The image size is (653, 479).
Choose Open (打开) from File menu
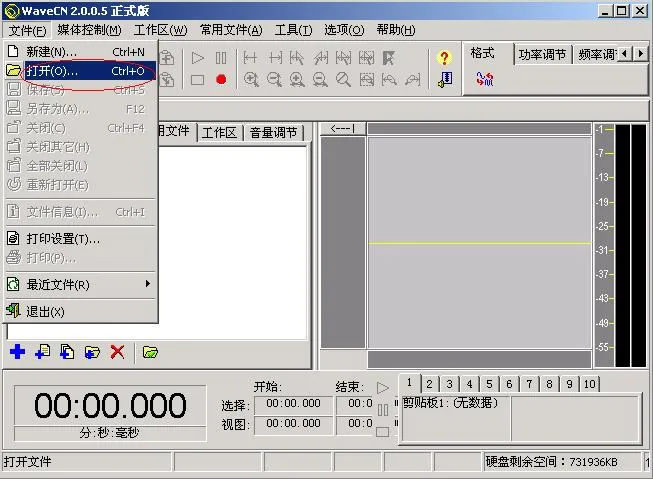[x=81, y=71]
